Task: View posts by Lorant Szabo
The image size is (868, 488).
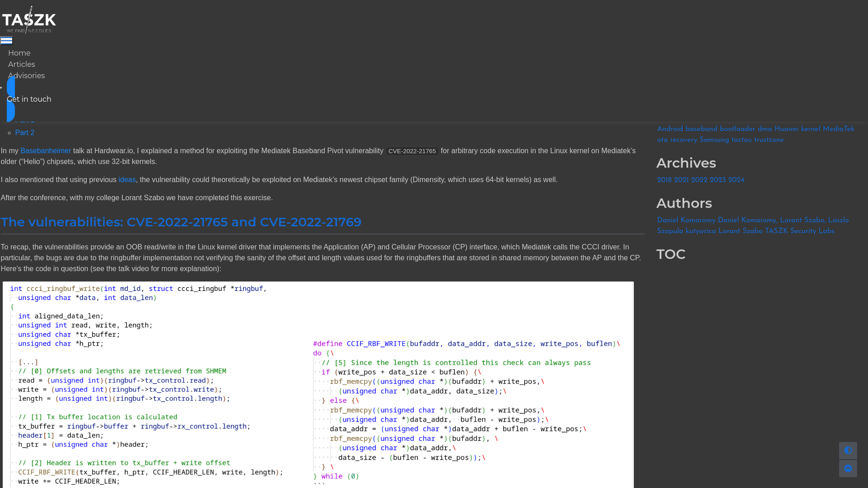Action: (x=741, y=231)
